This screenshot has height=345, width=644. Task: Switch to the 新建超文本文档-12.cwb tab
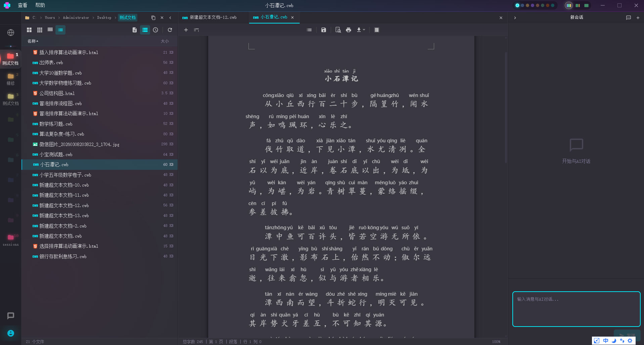pos(213,17)
